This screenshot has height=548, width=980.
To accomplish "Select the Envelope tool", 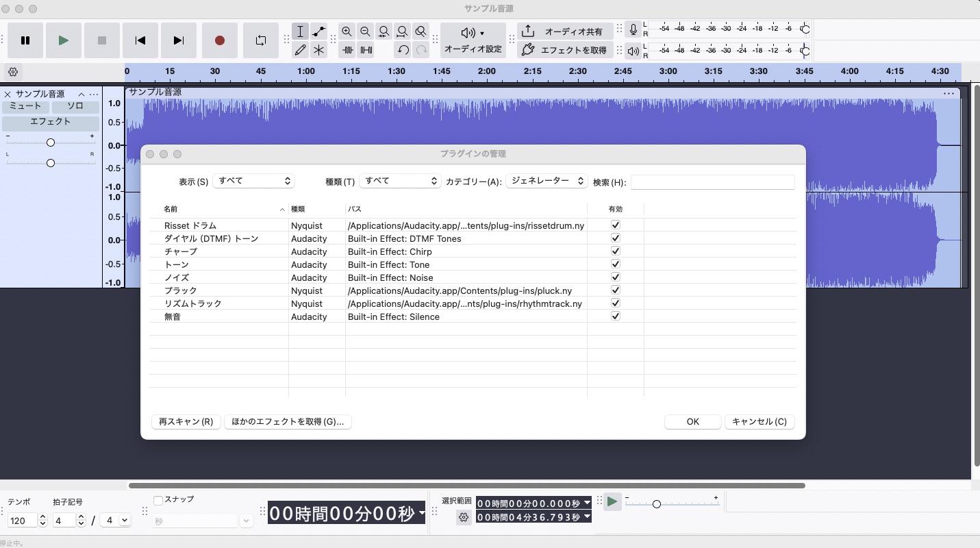I will pyautogui.click(x=318, y=32).
